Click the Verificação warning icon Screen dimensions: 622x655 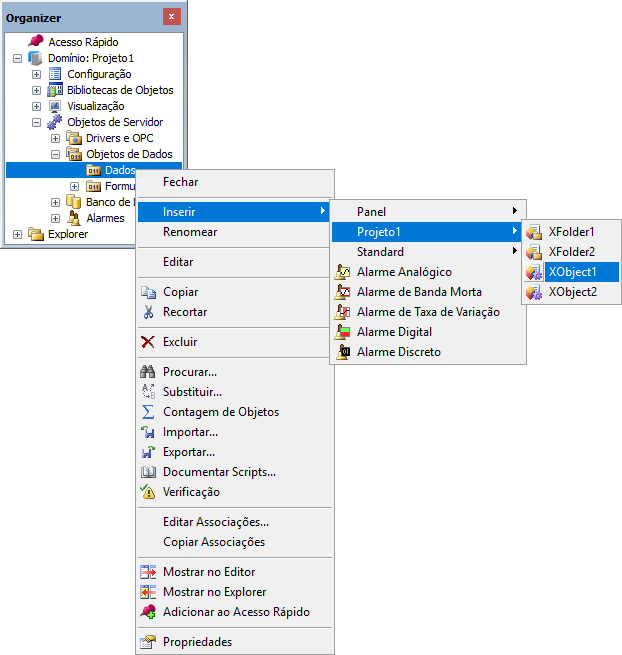[x=148, y=492]
